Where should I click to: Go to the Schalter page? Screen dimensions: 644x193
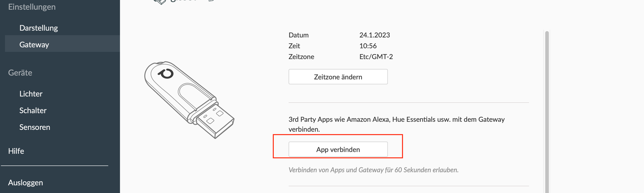[x=33, y=110]
